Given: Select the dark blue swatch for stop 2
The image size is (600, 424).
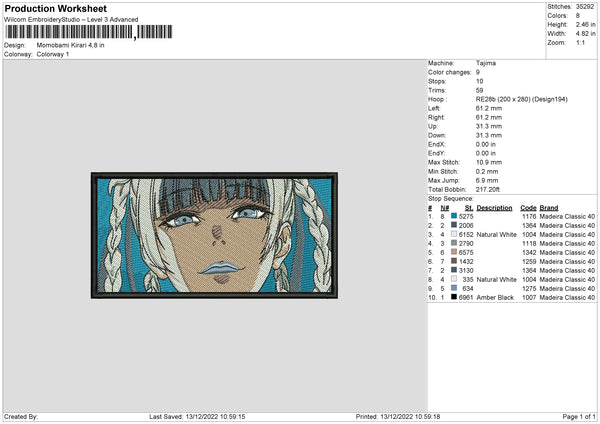Looking at the screenshot, I should click(x=454, y=225).
